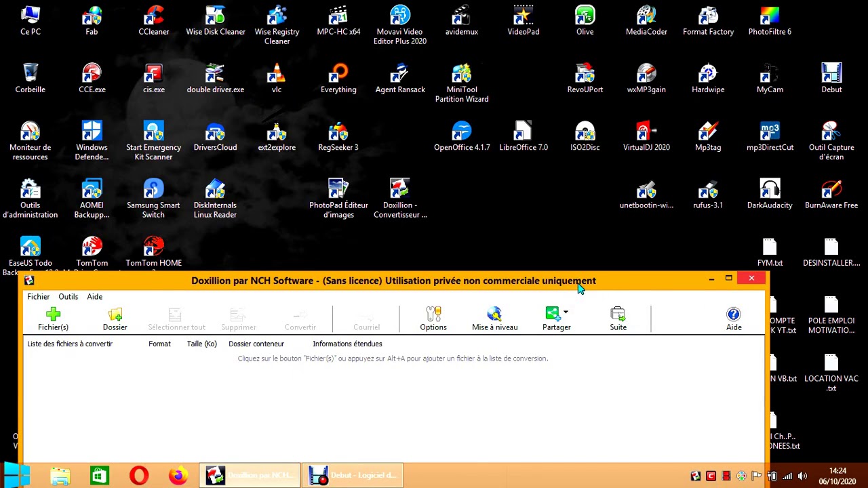868x488 pixels.
Task: Click Doxillion window title bar icon
Action: 29,280
